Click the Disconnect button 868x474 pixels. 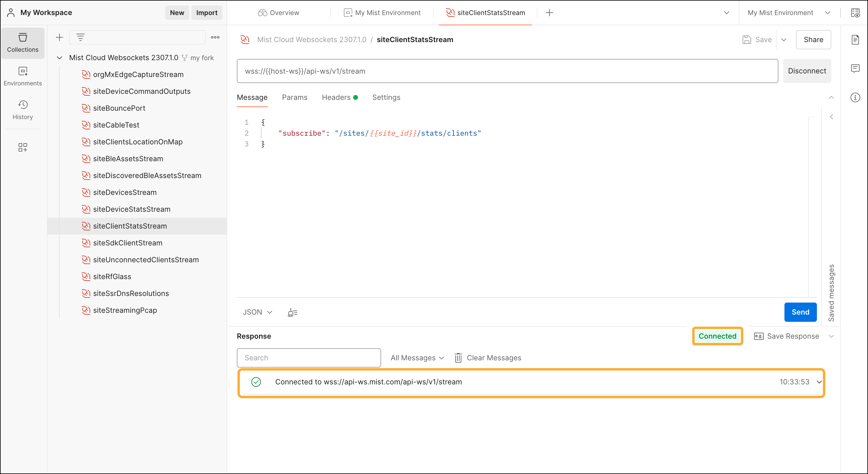(x=807, y=71)
